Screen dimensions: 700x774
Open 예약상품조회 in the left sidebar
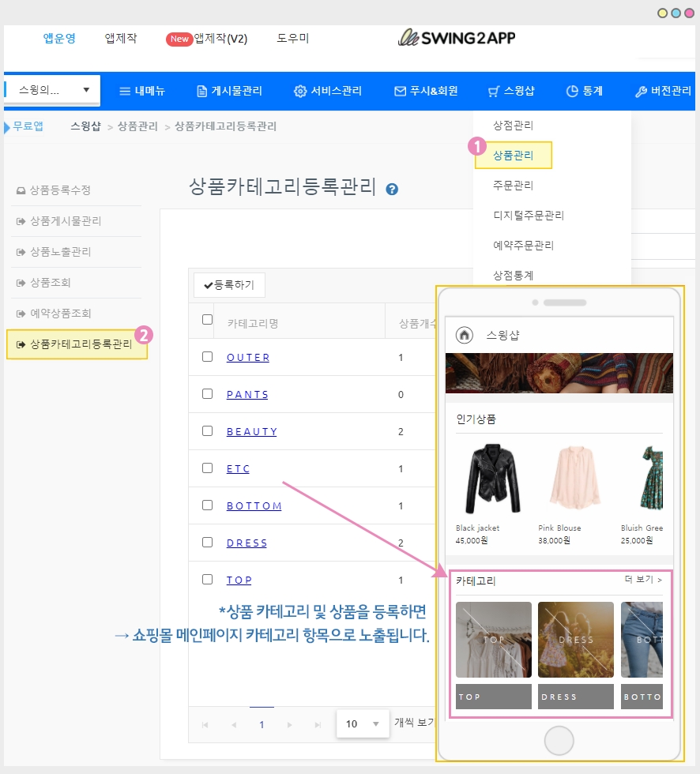pyautogui.click(x=54, y=314)
